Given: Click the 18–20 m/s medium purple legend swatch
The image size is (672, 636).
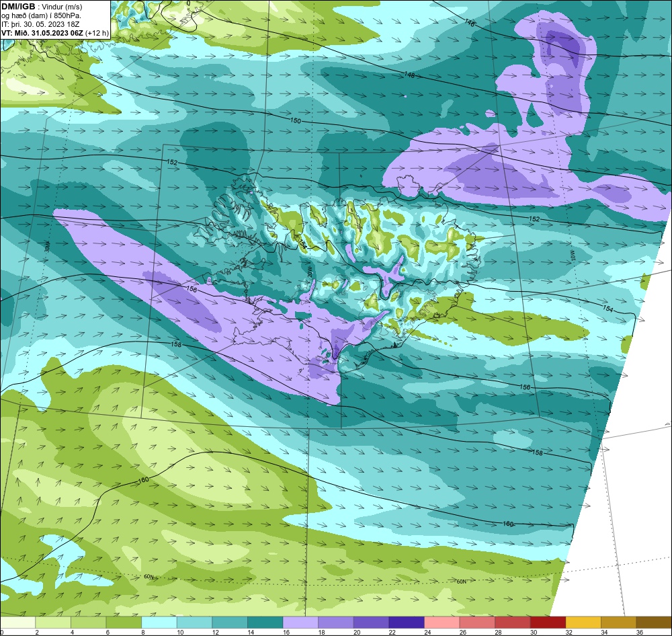Looking at the screenshot, I should [x=336, y=623].
